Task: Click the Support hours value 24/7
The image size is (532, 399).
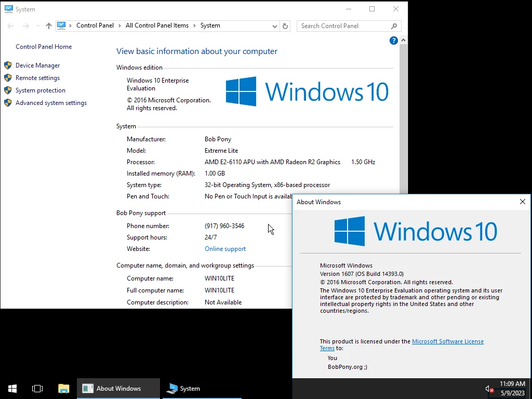Action: tap(211, 237)
